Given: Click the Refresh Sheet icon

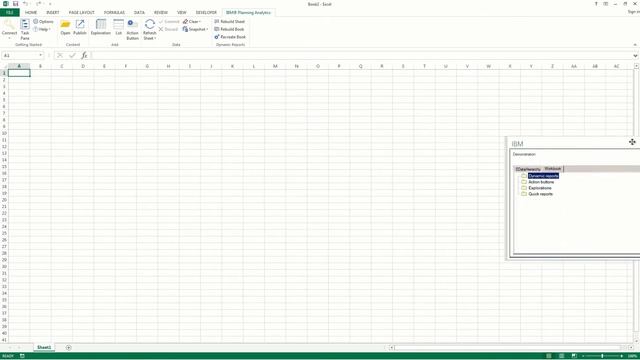Looking at the screenshot, I should point(149,24).
